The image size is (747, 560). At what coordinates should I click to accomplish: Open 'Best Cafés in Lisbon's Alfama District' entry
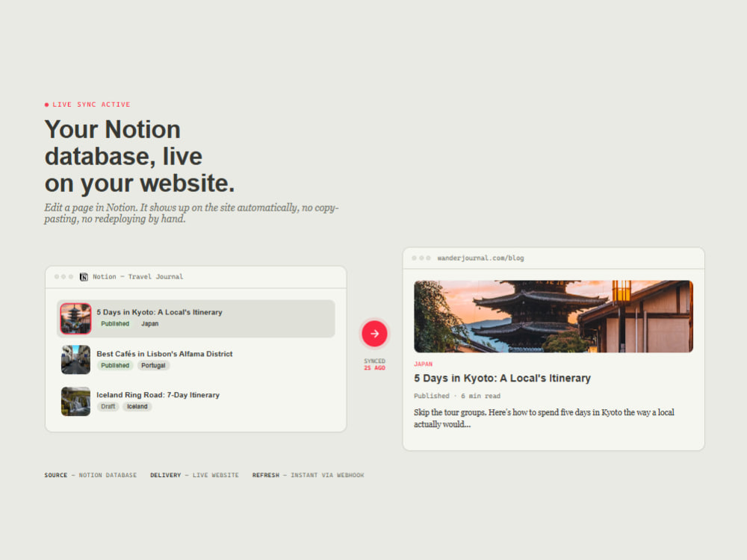tap(164, 353)
